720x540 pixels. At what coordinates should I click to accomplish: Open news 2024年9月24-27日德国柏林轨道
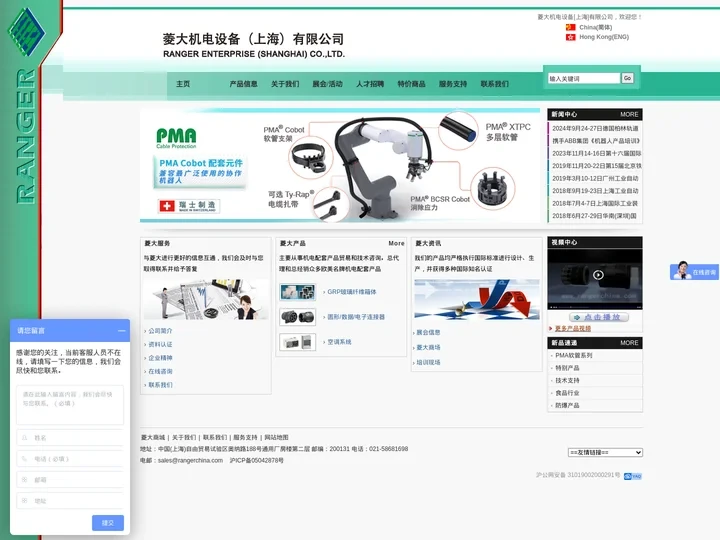point(595,129)
